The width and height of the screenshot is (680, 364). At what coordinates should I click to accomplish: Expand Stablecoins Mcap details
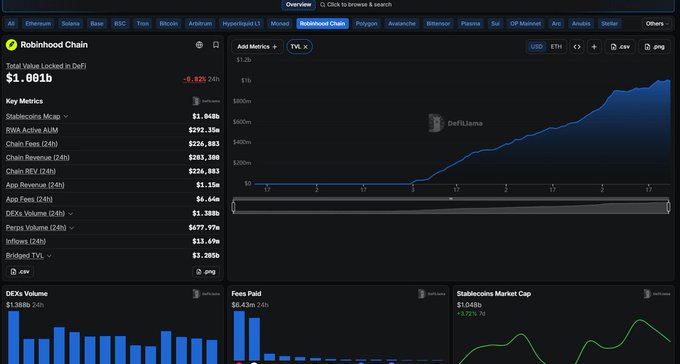66,116
